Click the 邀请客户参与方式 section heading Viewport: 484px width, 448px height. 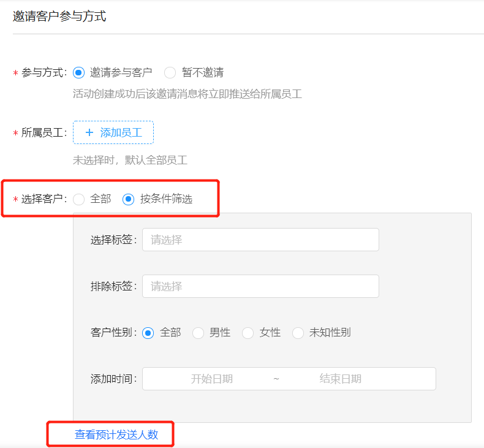click(x=59, y=17)
